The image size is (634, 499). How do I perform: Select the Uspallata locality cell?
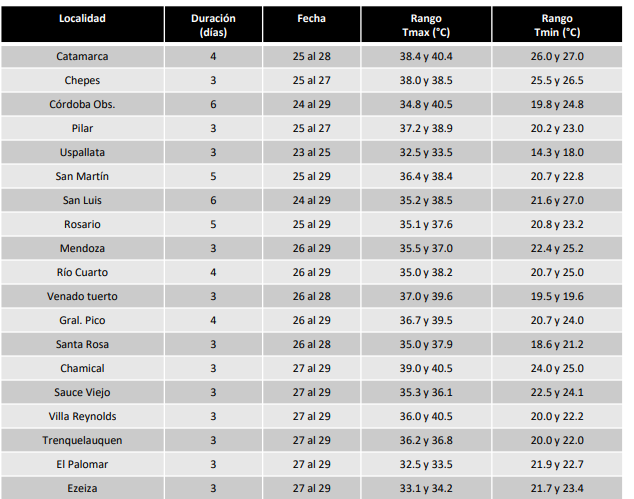82,152
